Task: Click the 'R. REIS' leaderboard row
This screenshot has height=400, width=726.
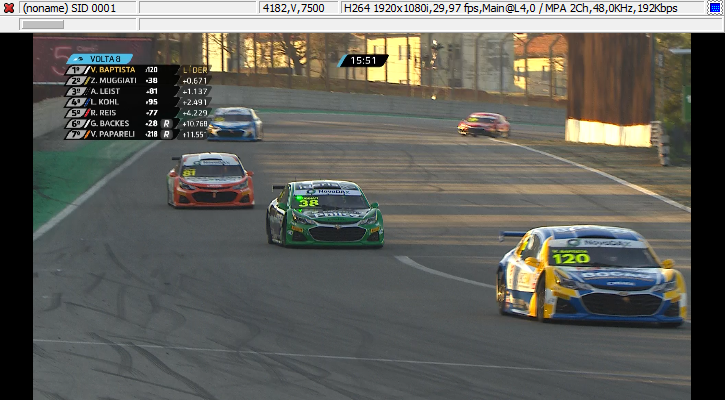Action: coord(138,112)
